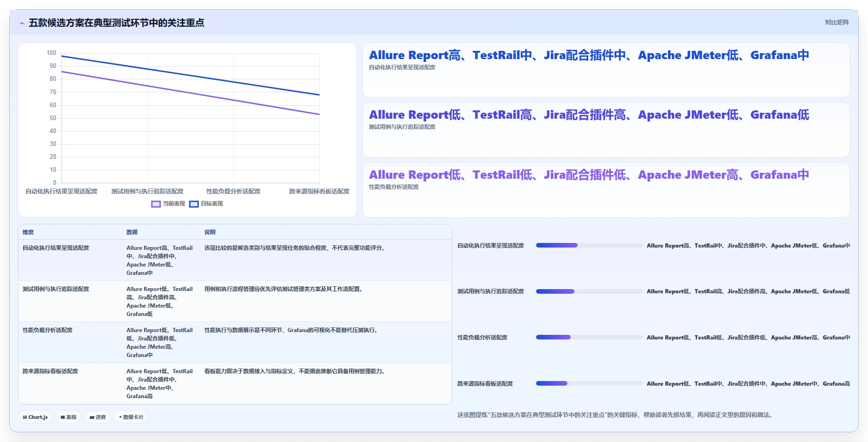Click the 对比矩阵 label in the header

click(x=837, y=22)
